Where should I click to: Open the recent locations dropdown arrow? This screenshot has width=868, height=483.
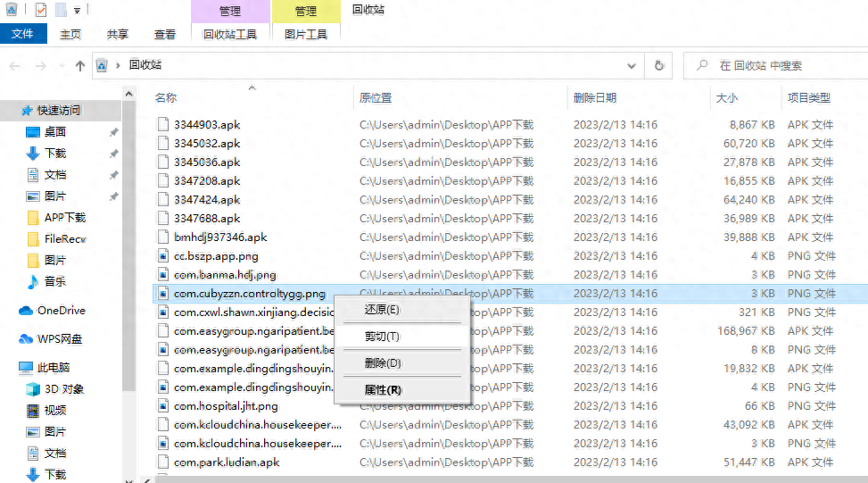tap(62, 66)
